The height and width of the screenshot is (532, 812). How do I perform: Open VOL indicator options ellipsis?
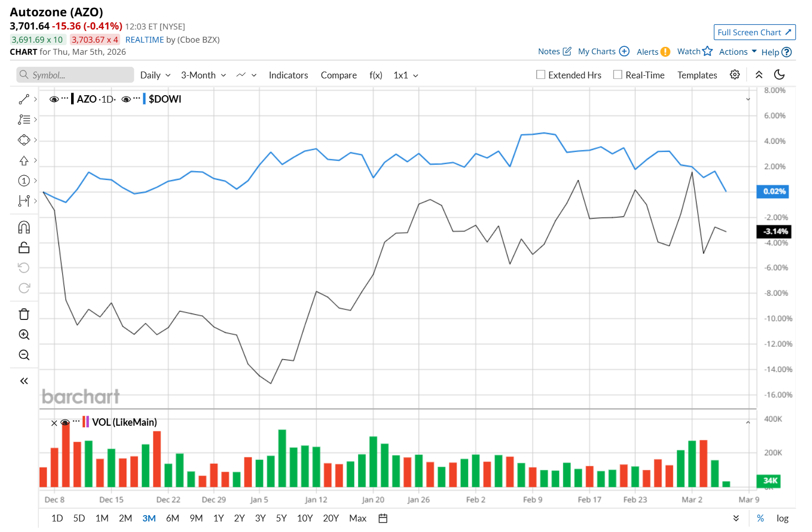(76, 421)
